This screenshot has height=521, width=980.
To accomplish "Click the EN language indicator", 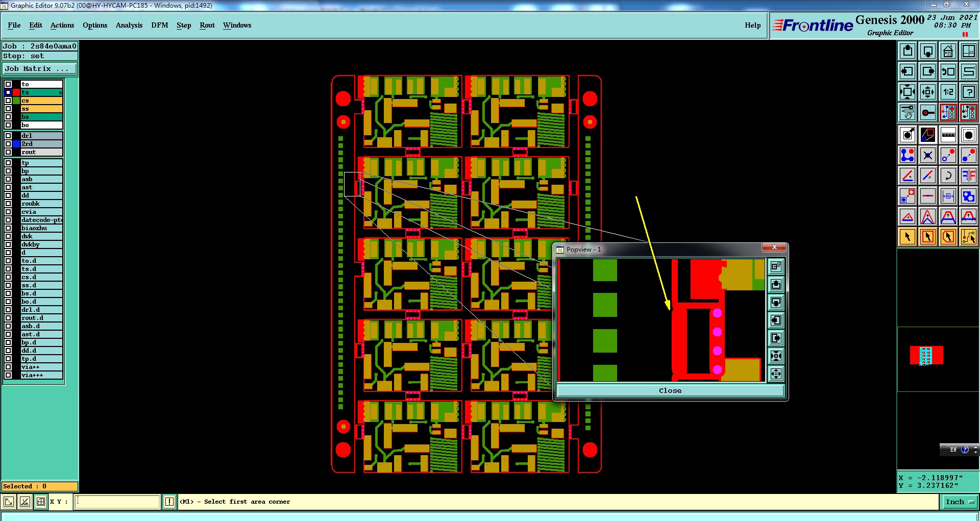I will tap(953, 450).
